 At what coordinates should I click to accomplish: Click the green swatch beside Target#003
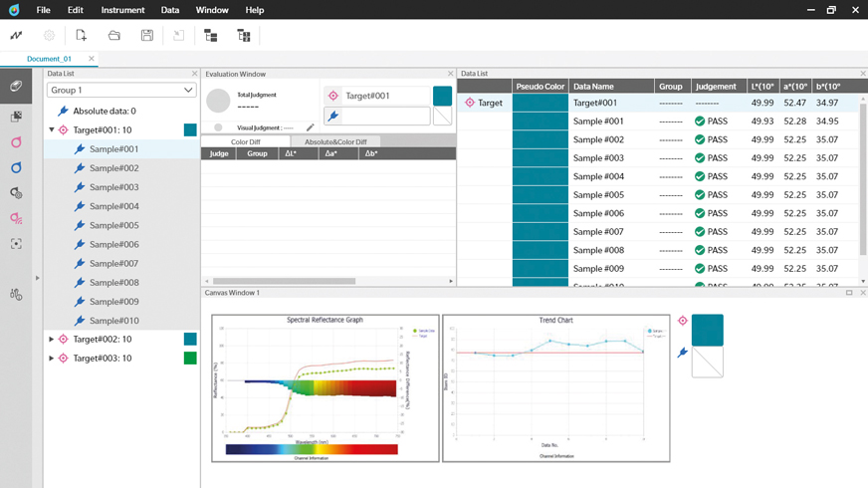(190, 359)
